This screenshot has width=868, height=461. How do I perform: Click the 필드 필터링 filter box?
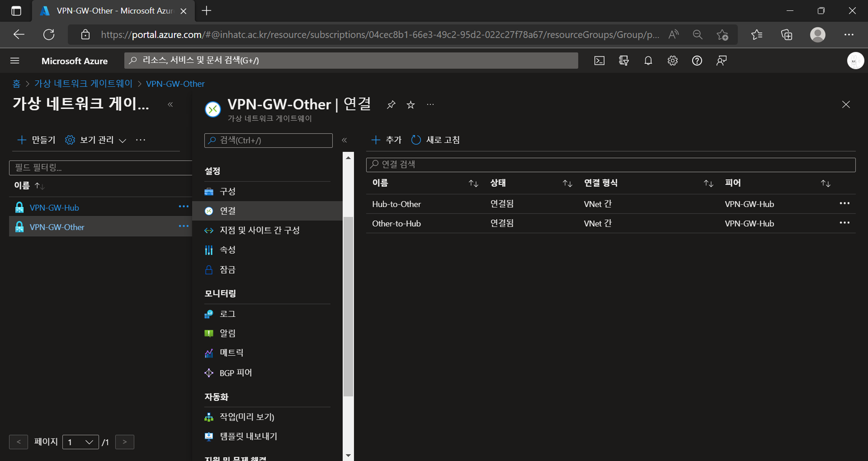[x=100, y=167]
